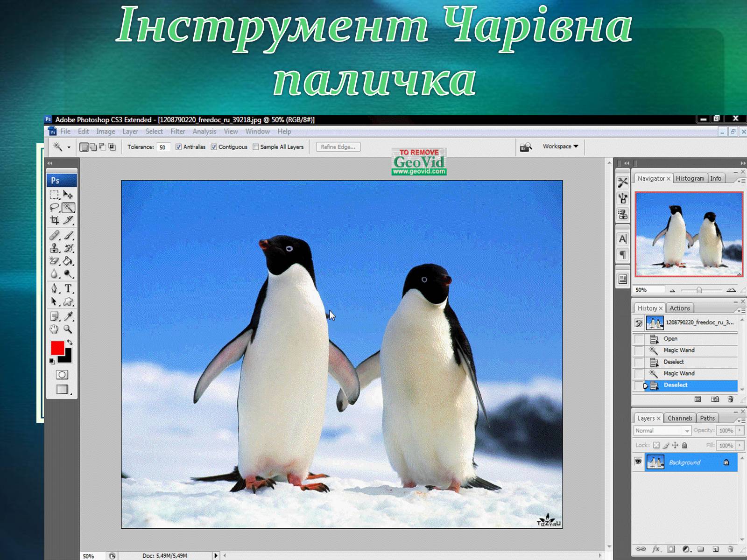Add layer style fx button
747x560 pixels.
(x=656, y=549)
